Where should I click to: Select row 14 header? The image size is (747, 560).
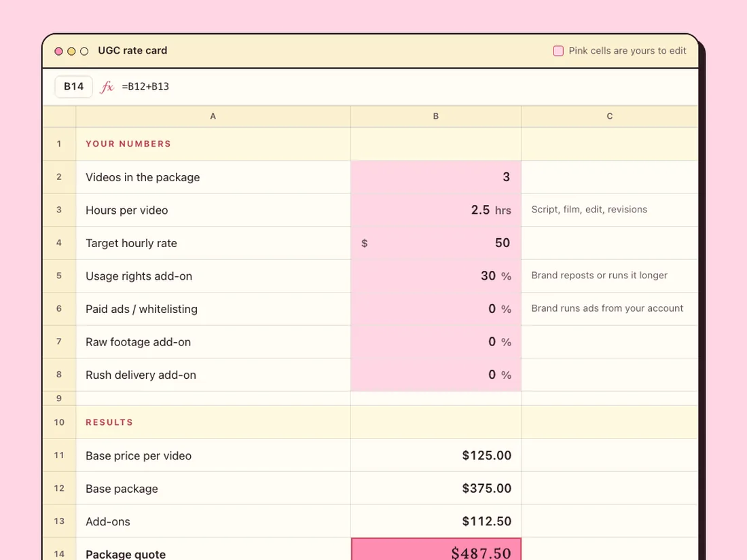(59, 550)
